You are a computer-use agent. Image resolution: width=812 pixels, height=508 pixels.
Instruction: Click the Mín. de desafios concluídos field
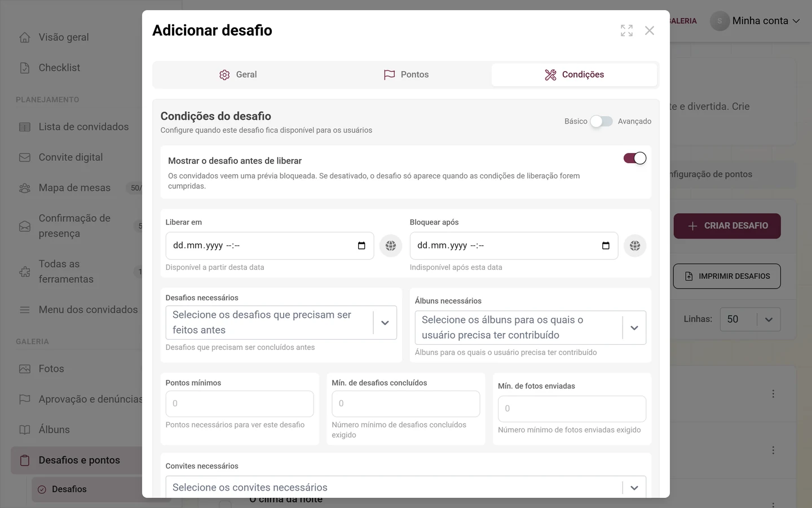coord(406,404)
